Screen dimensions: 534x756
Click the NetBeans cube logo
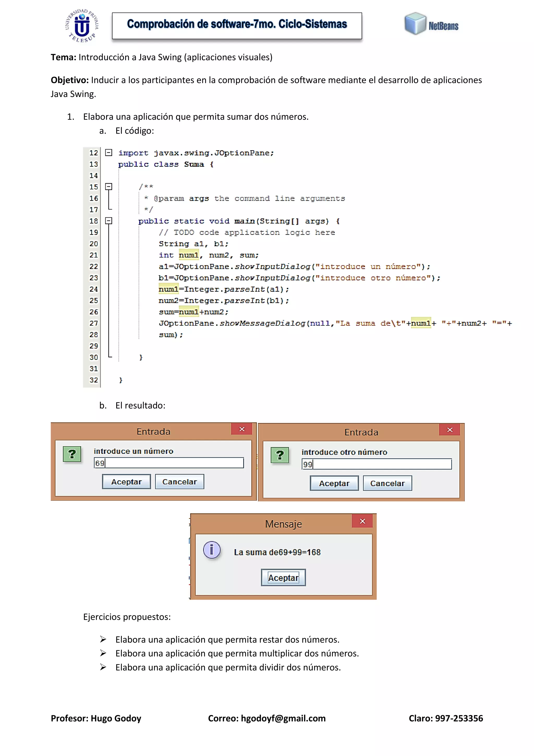[416, 23]
